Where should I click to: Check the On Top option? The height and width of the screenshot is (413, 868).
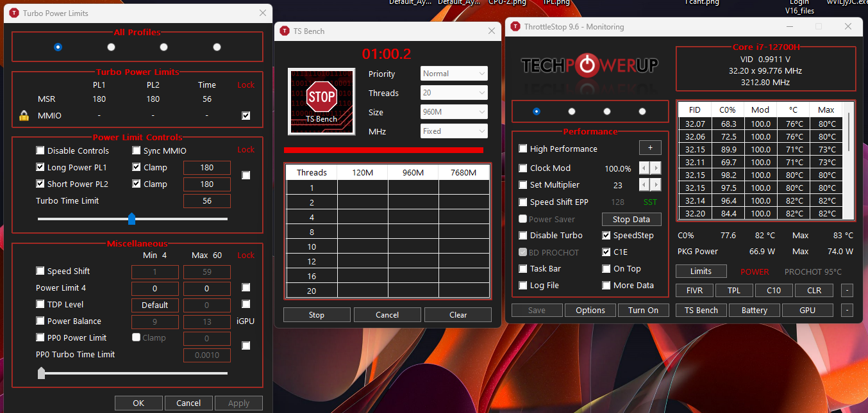pos(606,268)
